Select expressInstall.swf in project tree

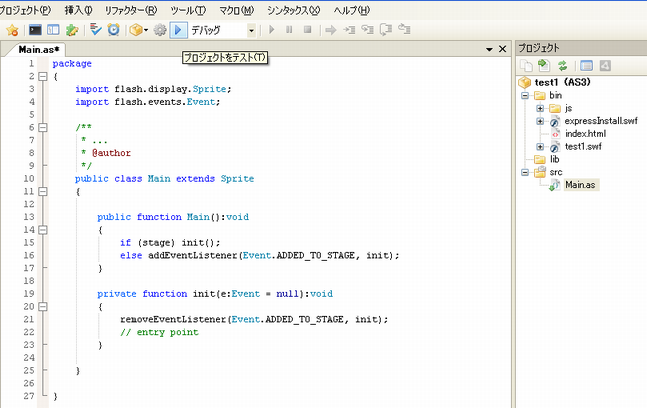click(x=601, y=121)
